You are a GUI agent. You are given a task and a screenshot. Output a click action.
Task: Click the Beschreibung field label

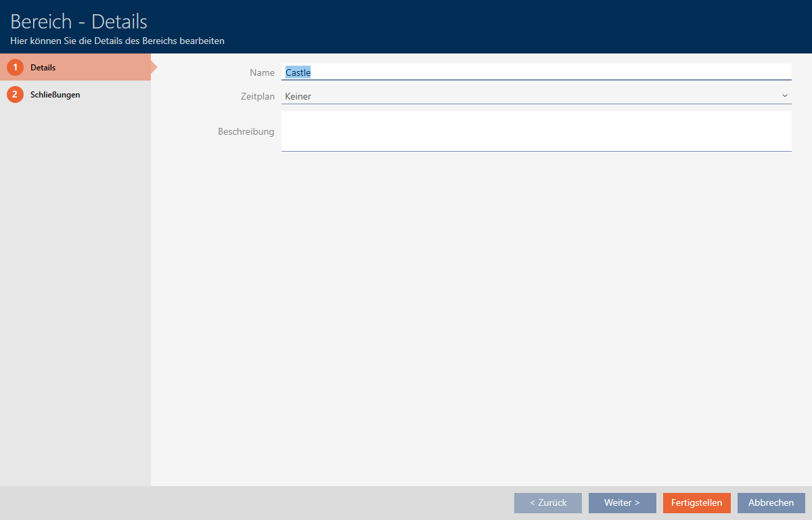246,131
